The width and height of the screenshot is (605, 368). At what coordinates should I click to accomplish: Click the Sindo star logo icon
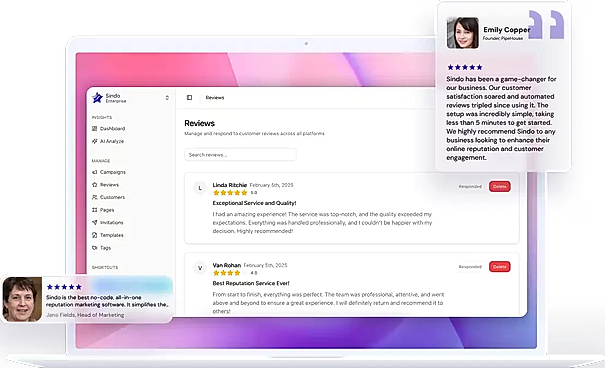point(97,98)
